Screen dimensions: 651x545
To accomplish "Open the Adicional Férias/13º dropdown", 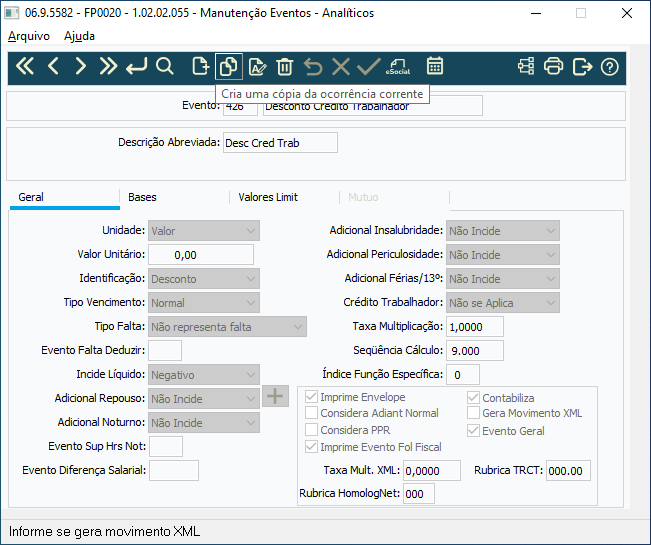I will coord(503,279).
